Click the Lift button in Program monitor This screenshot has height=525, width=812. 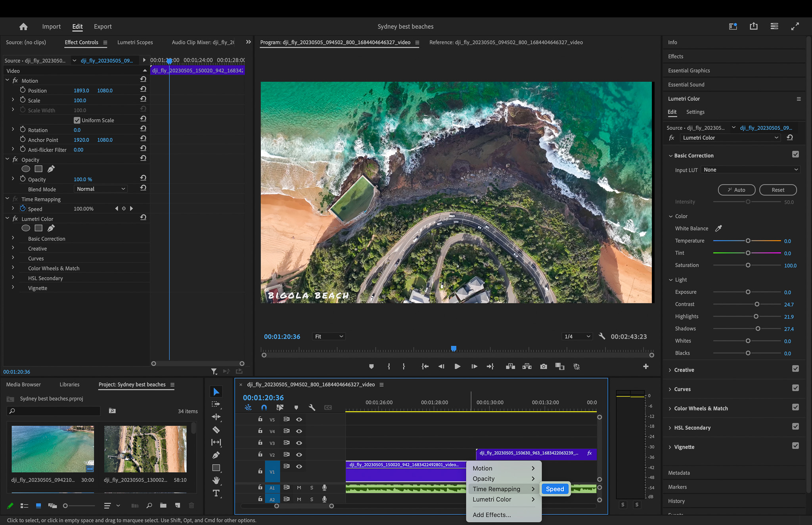pos(510,366)
